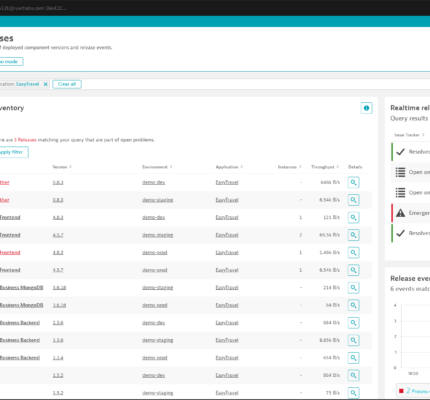The image size is (430, 400).
Task: Open EasyTravel link in Frontend 4.5.7 demo-staging row
Action: [x=227, y=235]
